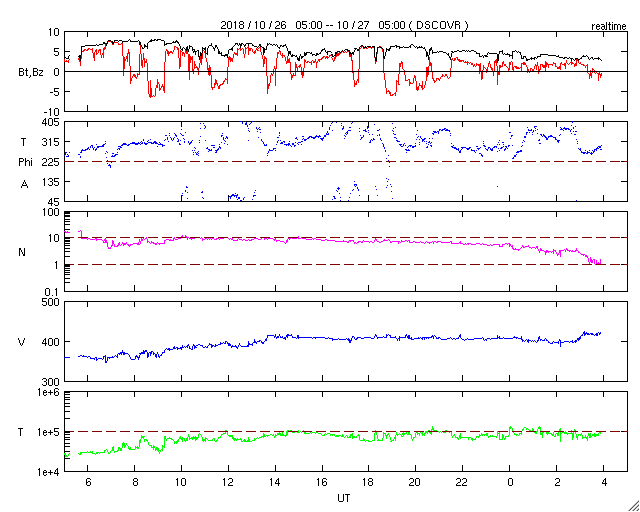
Task: Click the '-5' tick label on Bt,Bz axis
Action: coord(53,91)
